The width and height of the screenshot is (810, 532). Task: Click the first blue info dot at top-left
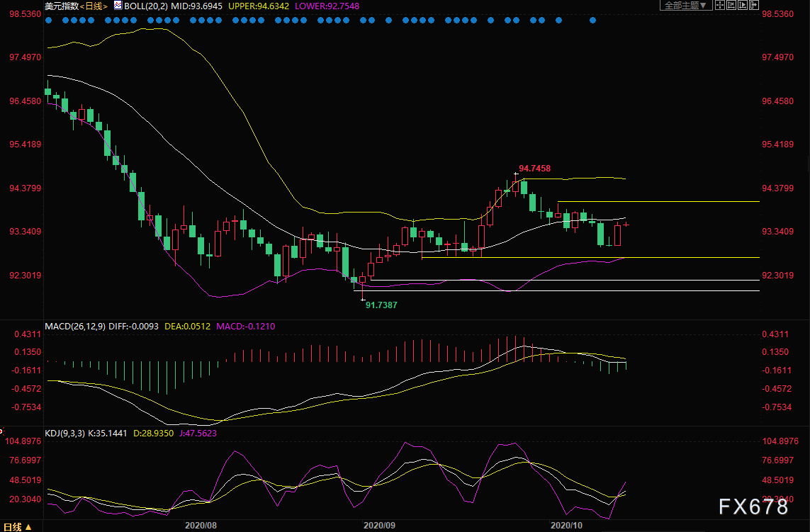pyautogui.click(x=48, y=20)
